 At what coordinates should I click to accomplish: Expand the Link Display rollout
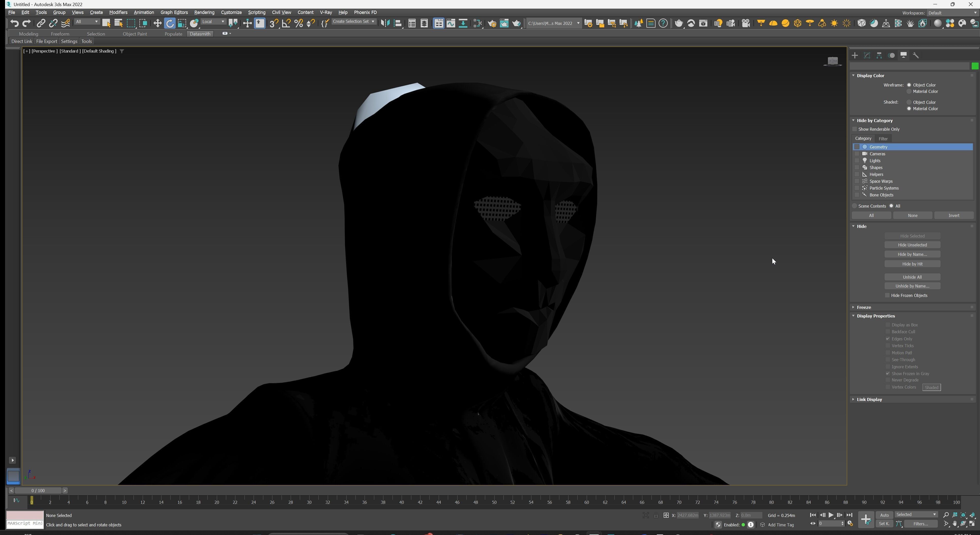(x=869, y=400)
